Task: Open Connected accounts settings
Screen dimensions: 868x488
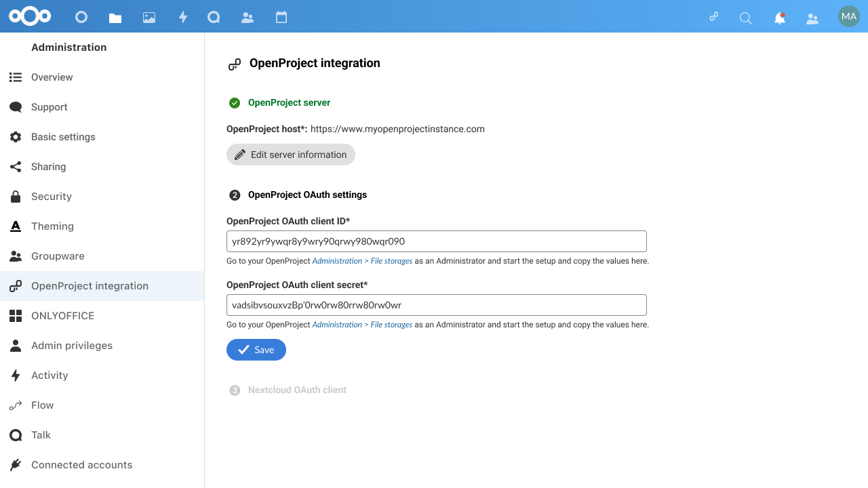Action: (x=81, y=465)
